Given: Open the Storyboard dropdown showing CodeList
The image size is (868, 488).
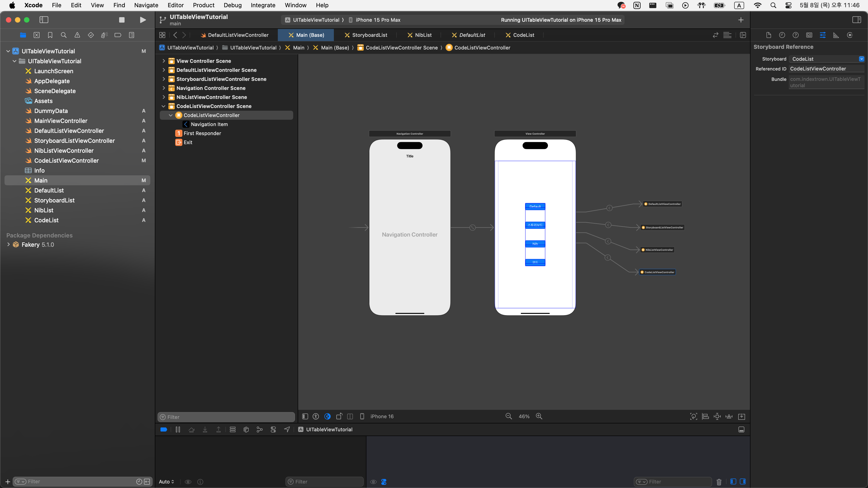Looking at the screenshot, I should point(827,59).
